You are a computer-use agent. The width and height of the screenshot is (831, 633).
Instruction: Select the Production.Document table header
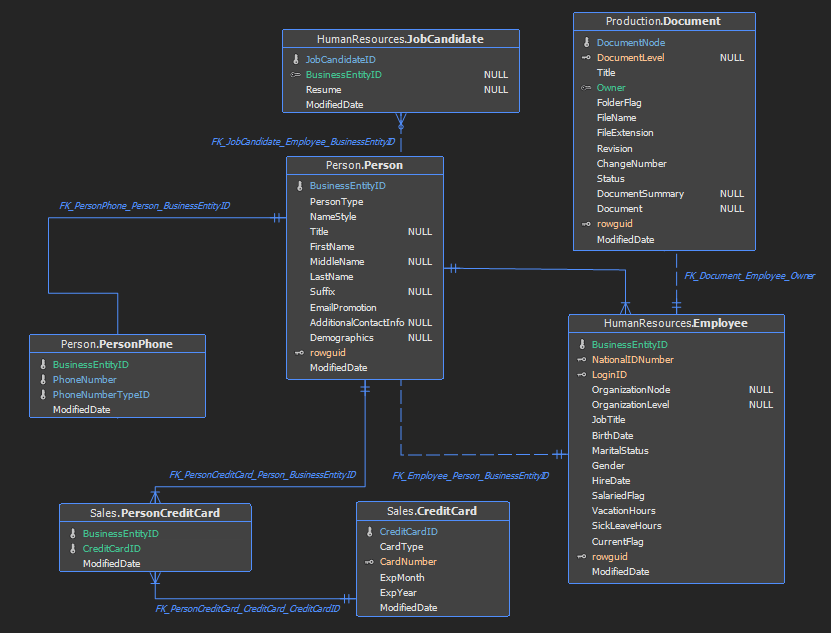[664, 21]
